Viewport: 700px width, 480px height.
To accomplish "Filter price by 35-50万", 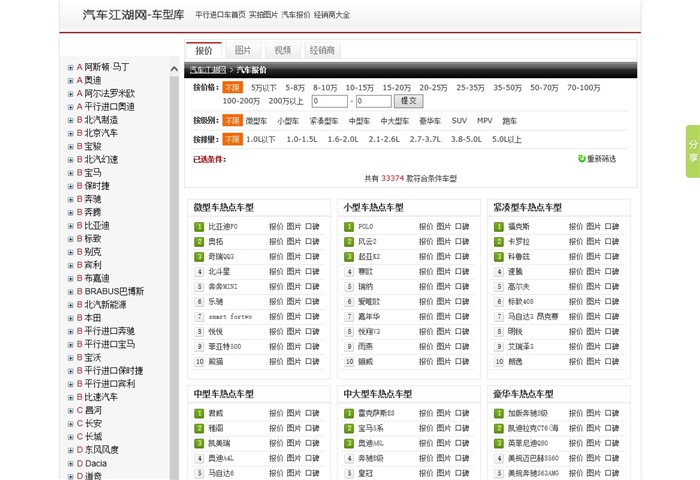I will coord(507,88).
